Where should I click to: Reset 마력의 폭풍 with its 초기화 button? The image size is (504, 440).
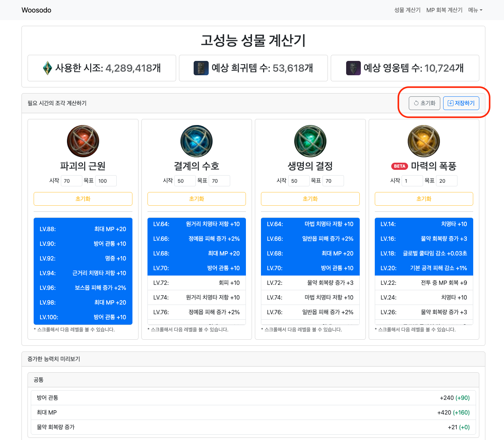[424, 199]
